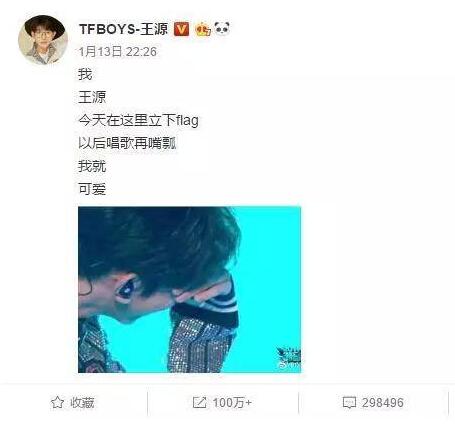Viewport: 455px width, 438px height.
Task: Click 王源 in the post body text
Action: click(92, 97)
